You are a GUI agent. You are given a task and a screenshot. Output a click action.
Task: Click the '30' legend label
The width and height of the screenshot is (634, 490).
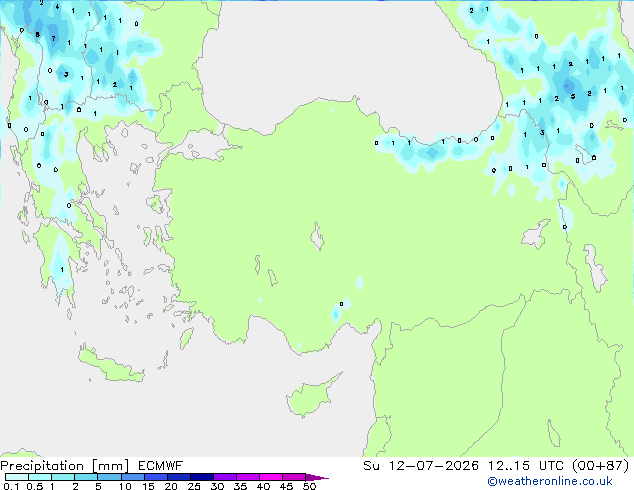[217, 486]
